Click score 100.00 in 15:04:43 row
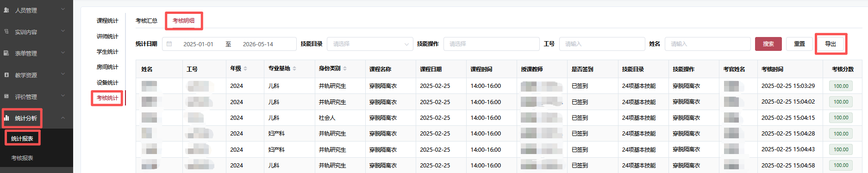The image size is (868, 173). coord(841,149)
